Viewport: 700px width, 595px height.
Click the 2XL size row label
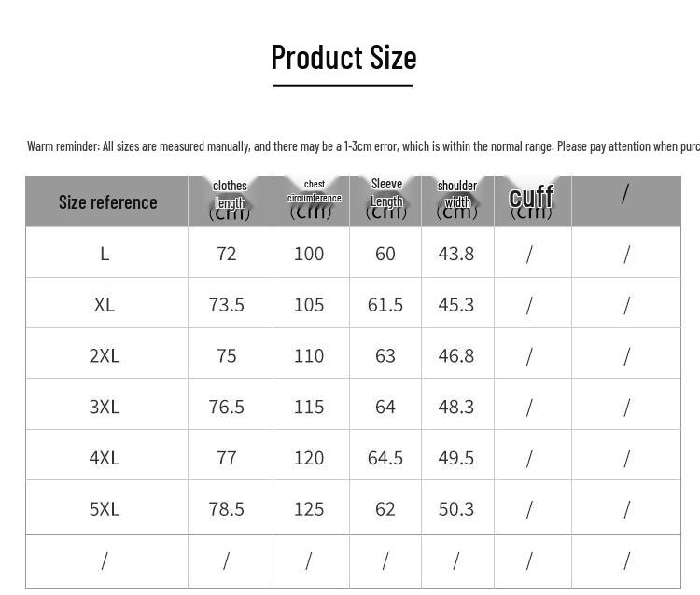[x=105, y=355]
